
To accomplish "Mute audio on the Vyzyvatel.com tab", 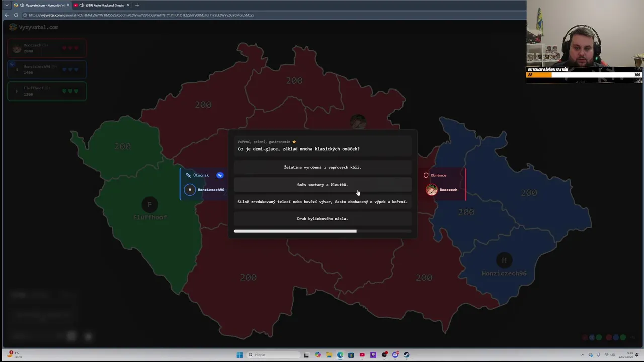I will click(22, 5).
